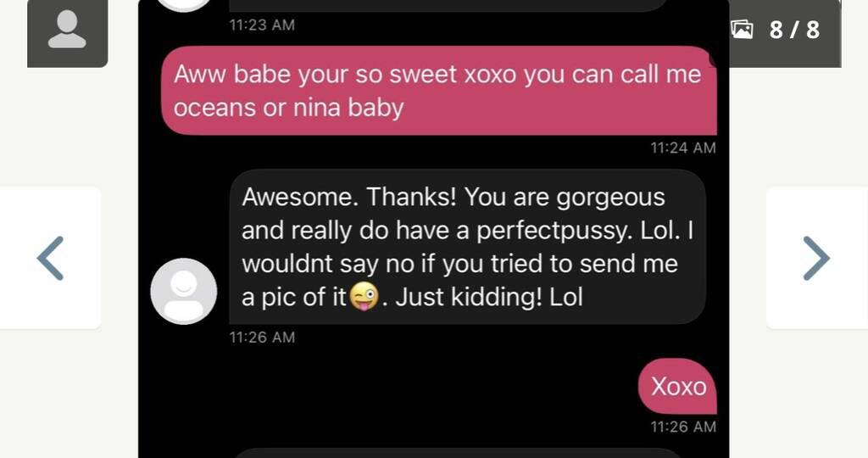Click the 11:26 AM timestamp below the gray message
This screenshot has height=458, width=868.
click(262, 338)
